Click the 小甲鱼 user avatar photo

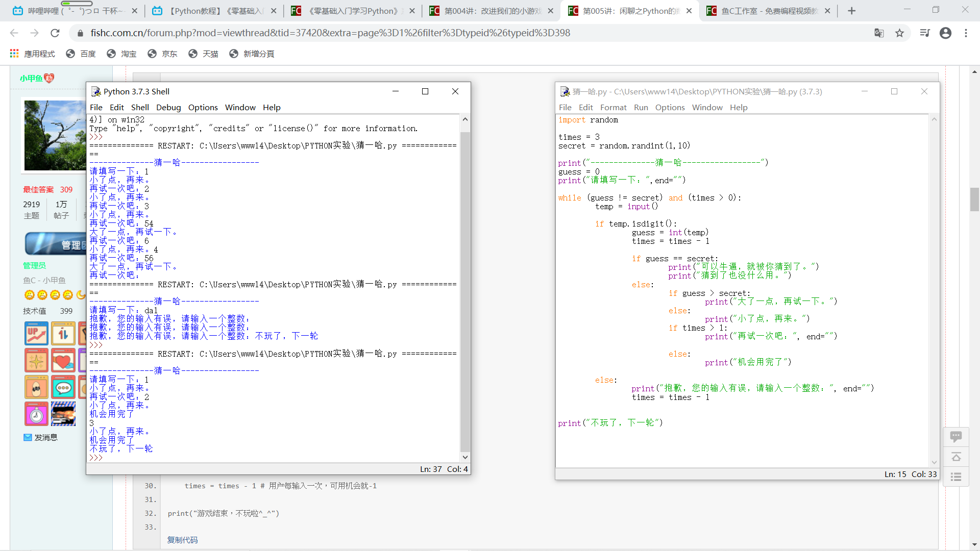[x=55, y=135]
